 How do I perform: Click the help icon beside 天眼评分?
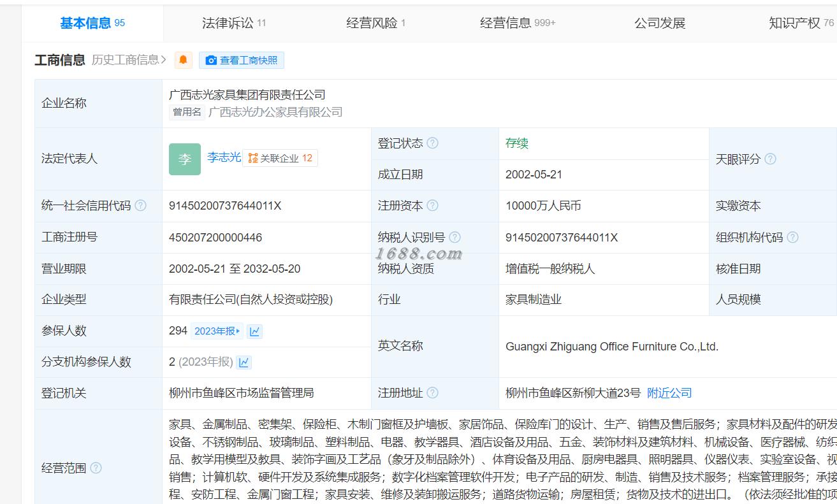point(770,159)
